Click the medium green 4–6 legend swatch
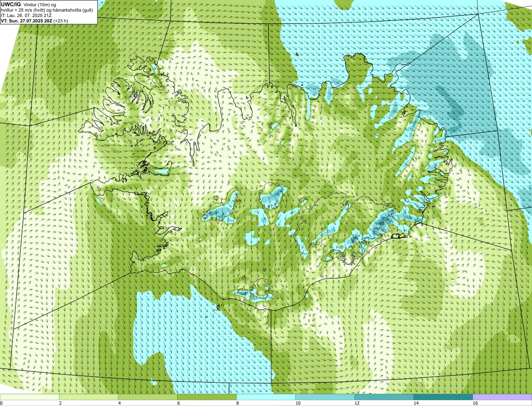Viewport: 532px width, 406px height. coord(148,397)
